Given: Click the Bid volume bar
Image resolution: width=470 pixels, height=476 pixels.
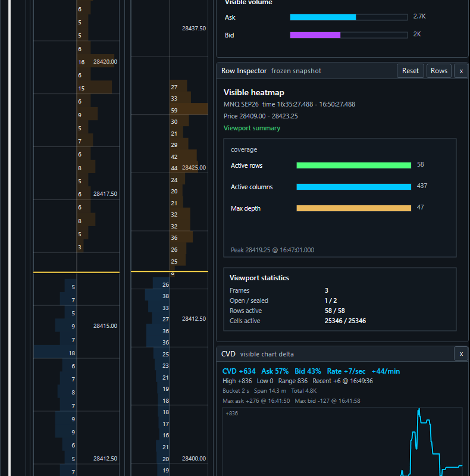Looking at the screenshot, I should point(349,35).
